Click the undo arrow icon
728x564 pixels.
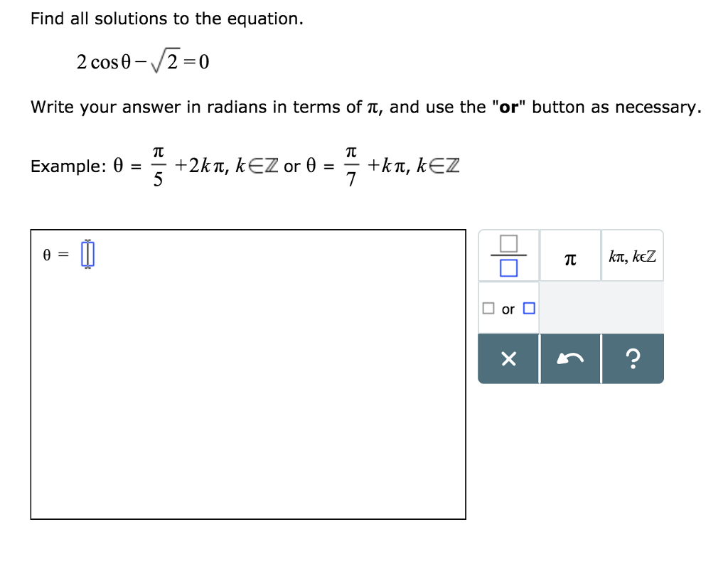pyautogui.click(x=570, y=358)
